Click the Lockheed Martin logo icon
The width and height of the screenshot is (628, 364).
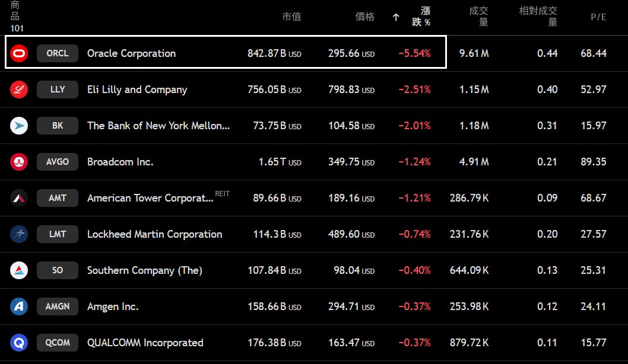coord(19,234)
